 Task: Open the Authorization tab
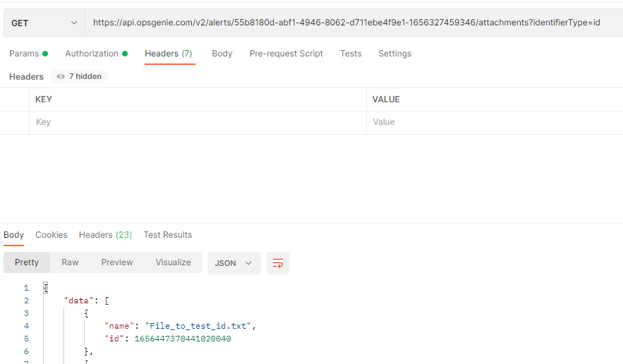96,54
